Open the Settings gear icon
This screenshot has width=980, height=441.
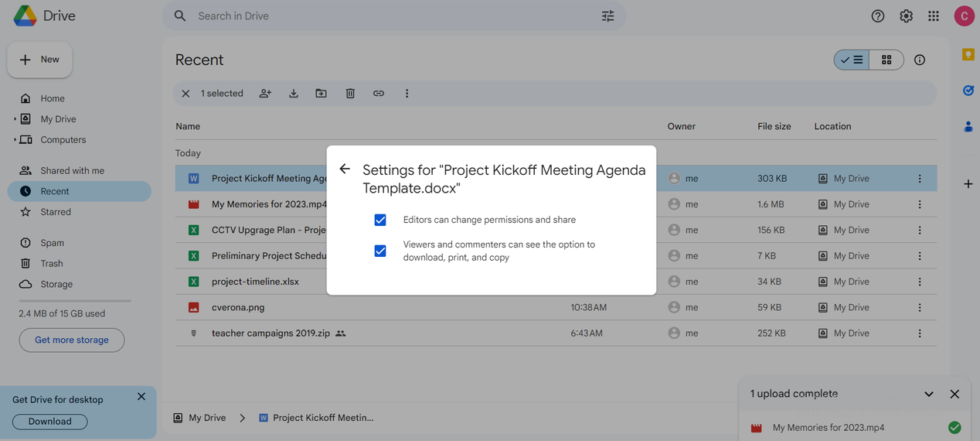(x=906, y=15)
